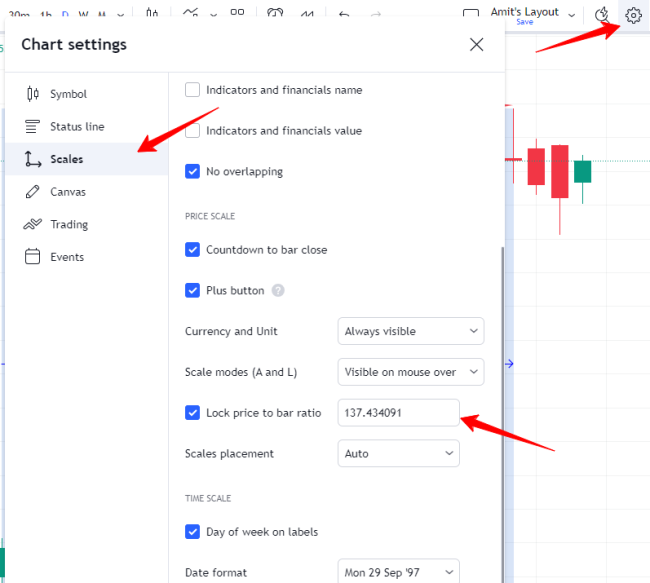The image size is (650, 583).
Task: Open Scales placement dropdown
Action: [398, 454]
